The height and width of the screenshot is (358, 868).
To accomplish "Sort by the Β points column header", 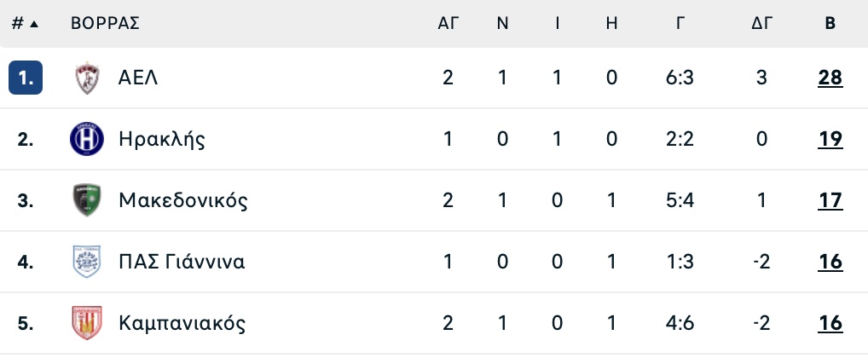I will (x=830, y=23).
